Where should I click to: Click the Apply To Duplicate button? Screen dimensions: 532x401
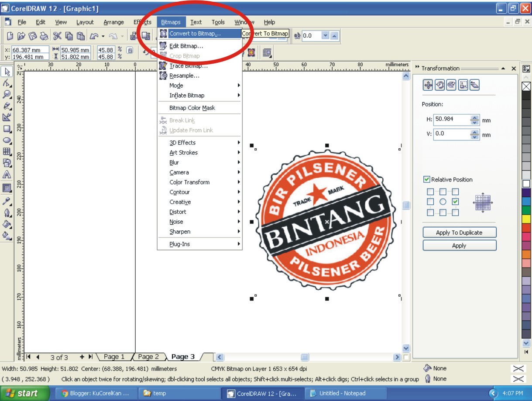[x=459, y=233]
